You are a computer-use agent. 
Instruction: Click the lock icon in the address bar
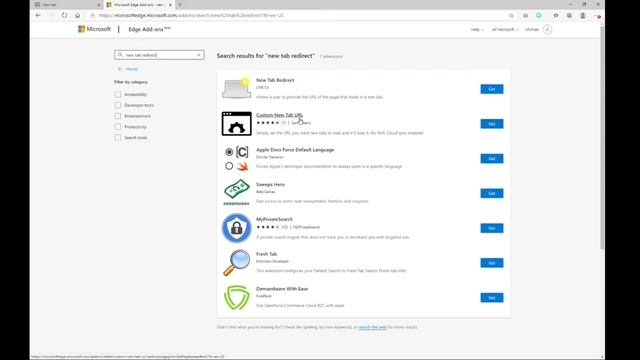pos(93,16)
